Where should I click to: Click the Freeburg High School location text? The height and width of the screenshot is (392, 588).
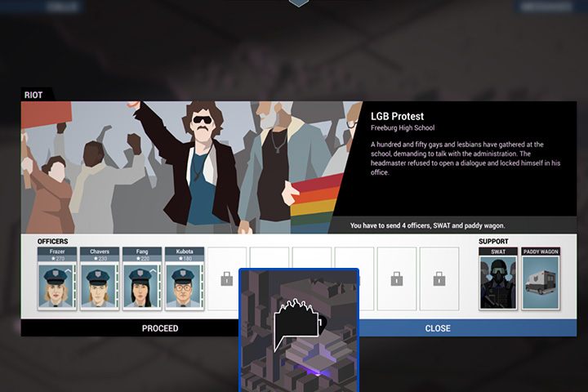402,128
